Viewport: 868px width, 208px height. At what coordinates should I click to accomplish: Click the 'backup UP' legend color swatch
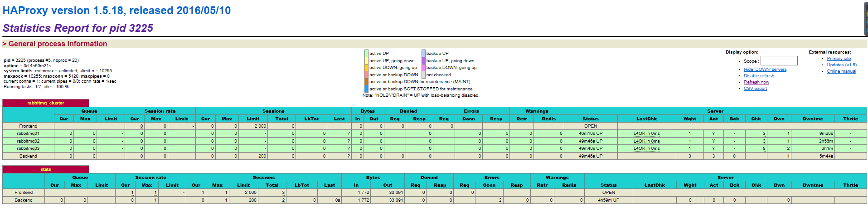(423, 54)
